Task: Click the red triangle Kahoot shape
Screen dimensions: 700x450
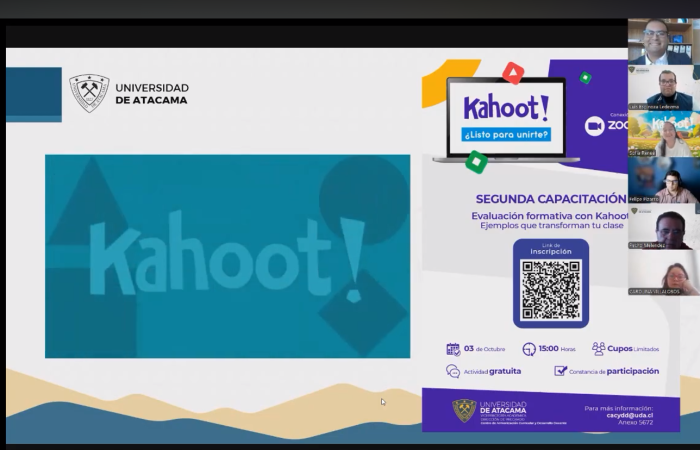Action: 513,73
